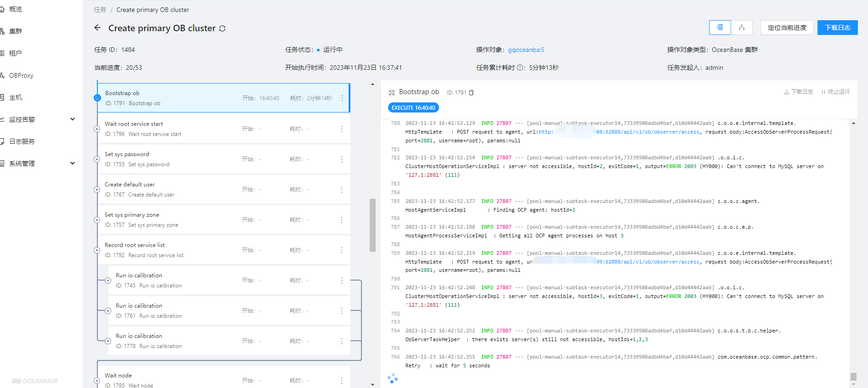
Task: Go to 任务 breadcrumb link
Action: 100,10
